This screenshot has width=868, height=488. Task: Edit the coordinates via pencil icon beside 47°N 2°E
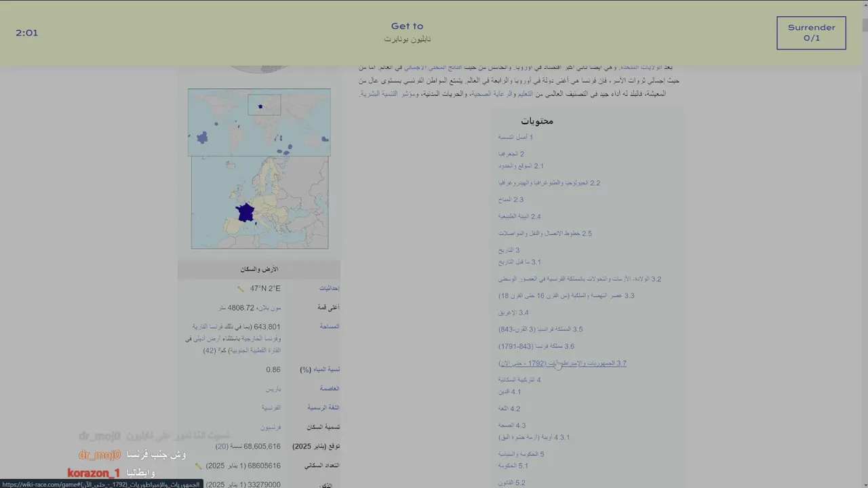241,289
